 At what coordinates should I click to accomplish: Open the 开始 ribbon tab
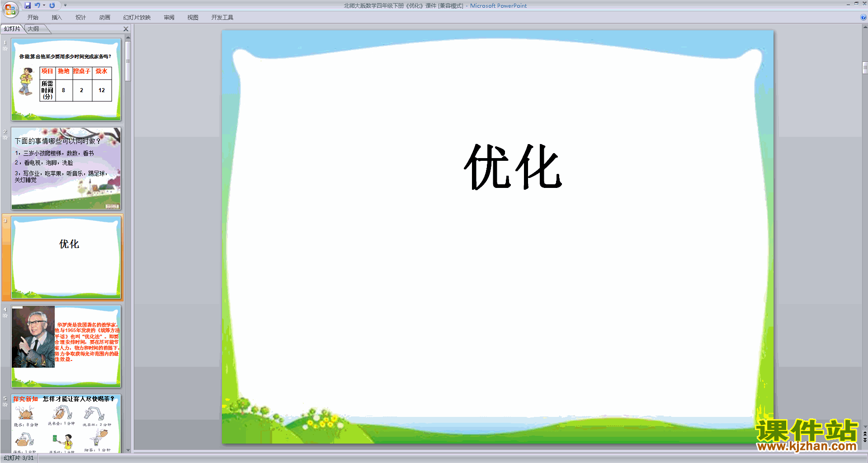[x=33, y=18]
